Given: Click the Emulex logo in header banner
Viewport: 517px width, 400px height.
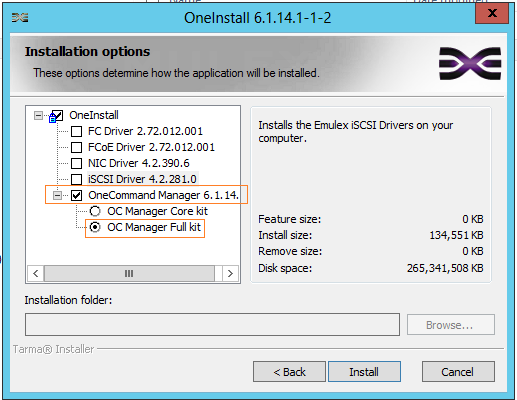Looking at the screenshot, I should (x=470, y=63).
